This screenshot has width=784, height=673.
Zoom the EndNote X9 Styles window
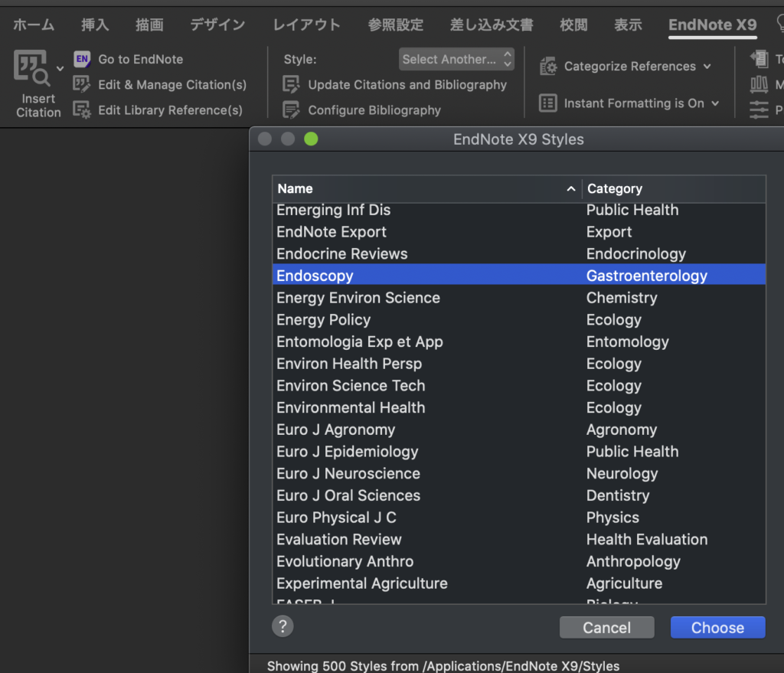(311, 139)
